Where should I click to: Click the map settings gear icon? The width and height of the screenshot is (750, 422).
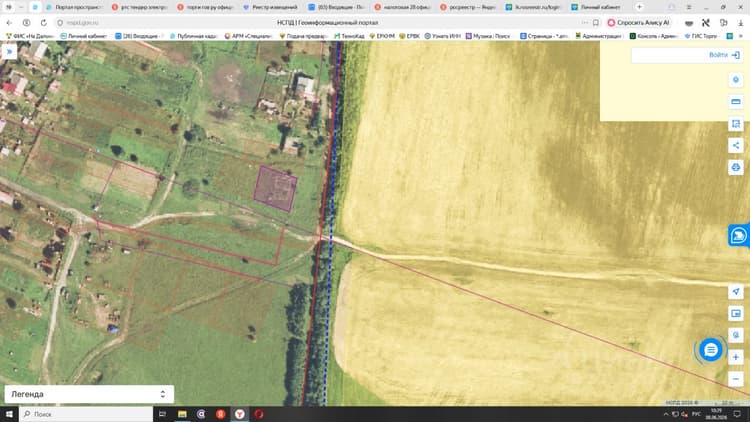[x=736, y=80]
